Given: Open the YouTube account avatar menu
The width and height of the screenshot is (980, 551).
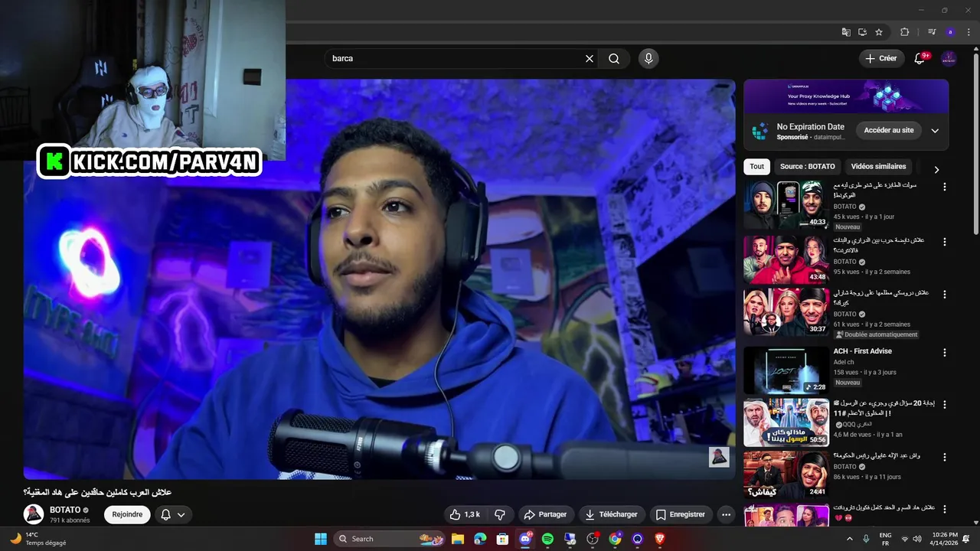Looking at the screenshot, I should (x=949, y=58).
